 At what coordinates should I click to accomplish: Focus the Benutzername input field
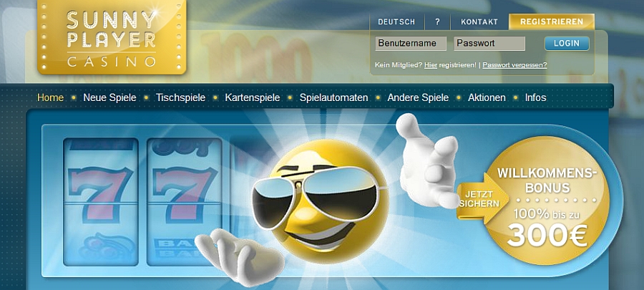click(x=411, y=43)
